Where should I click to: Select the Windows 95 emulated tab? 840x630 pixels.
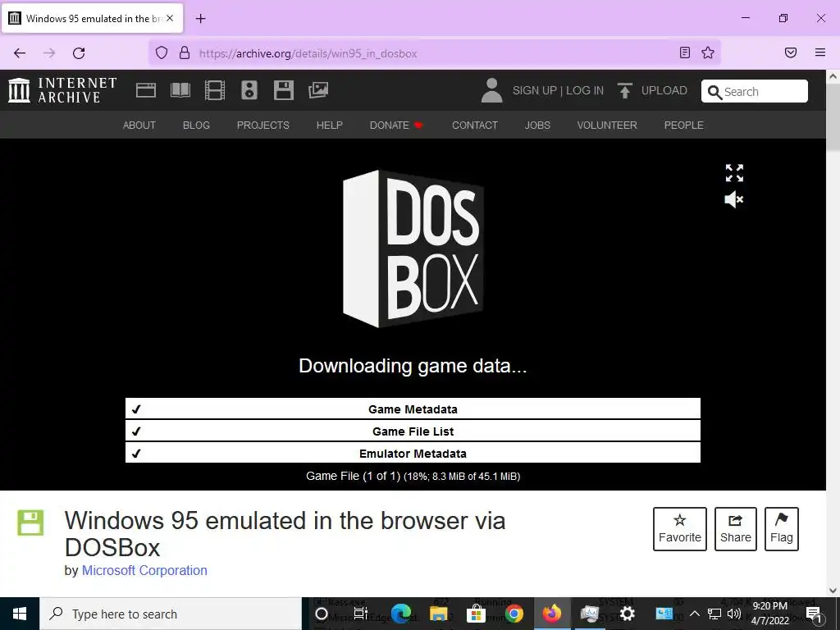coord(92,18)
